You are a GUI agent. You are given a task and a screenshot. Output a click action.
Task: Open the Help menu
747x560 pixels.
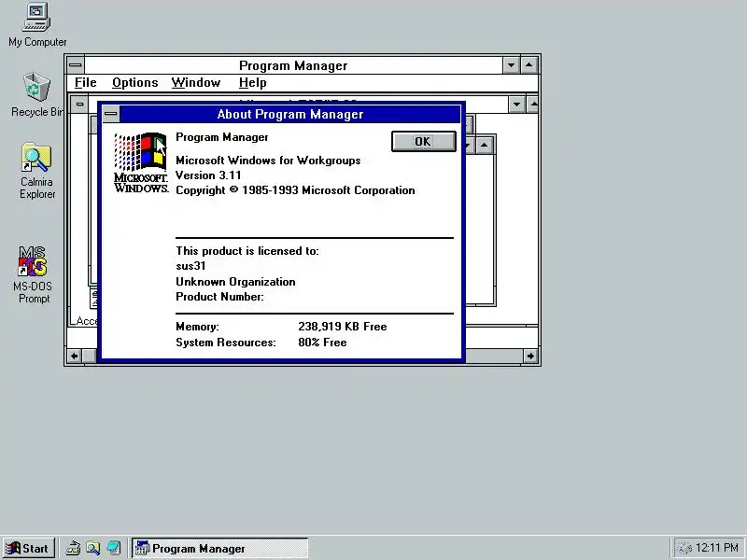(x=252, y=83)
